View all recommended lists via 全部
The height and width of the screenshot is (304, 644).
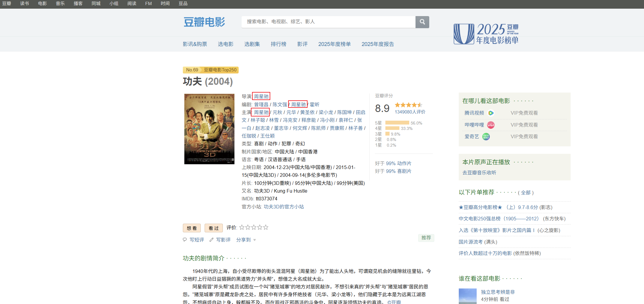click(x=526, y=193)
